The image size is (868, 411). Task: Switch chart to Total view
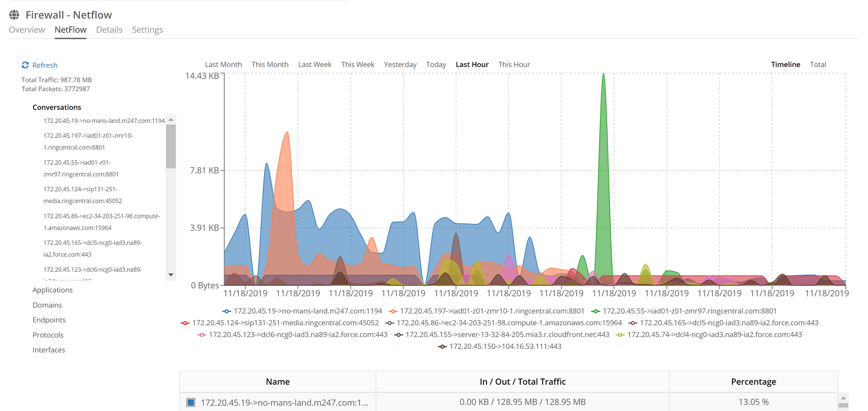pyautogui.click(x=818, y=65)
